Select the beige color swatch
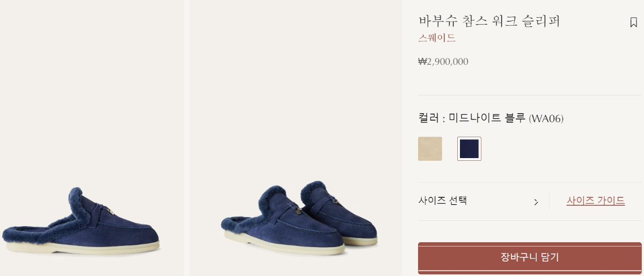 pyautogui.click(x=430, y=148)
